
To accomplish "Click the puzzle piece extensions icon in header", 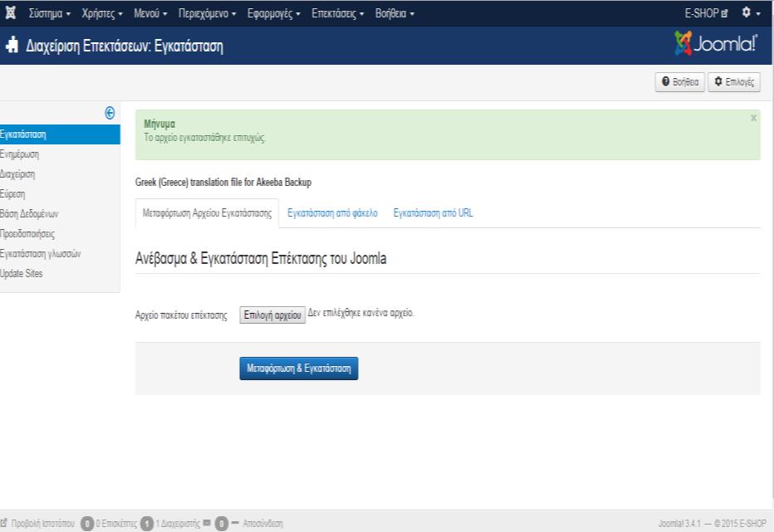I will pos(12,45).
